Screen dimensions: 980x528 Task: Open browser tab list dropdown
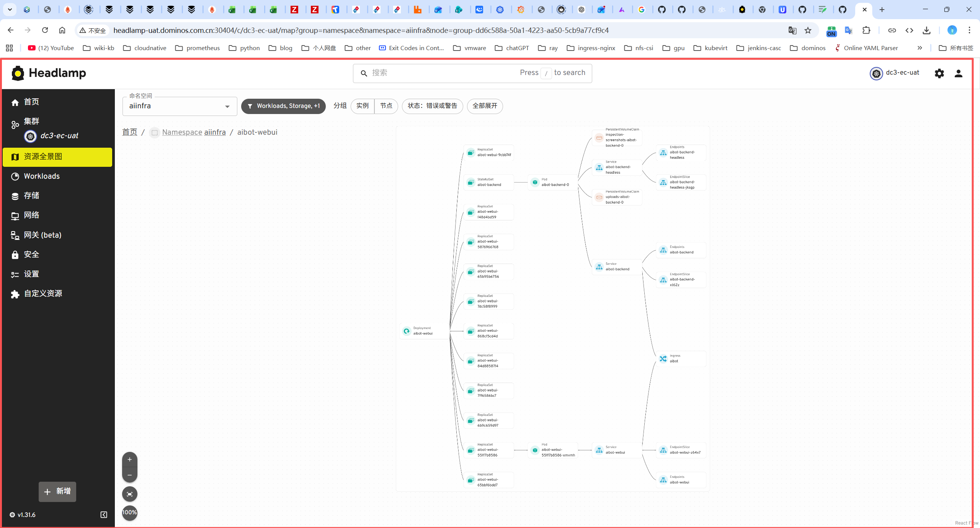pyautogui.click(x=10, y=9)
